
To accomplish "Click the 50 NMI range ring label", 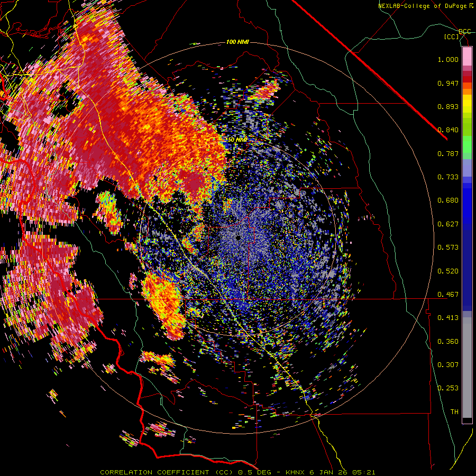I will pos(237,140).
